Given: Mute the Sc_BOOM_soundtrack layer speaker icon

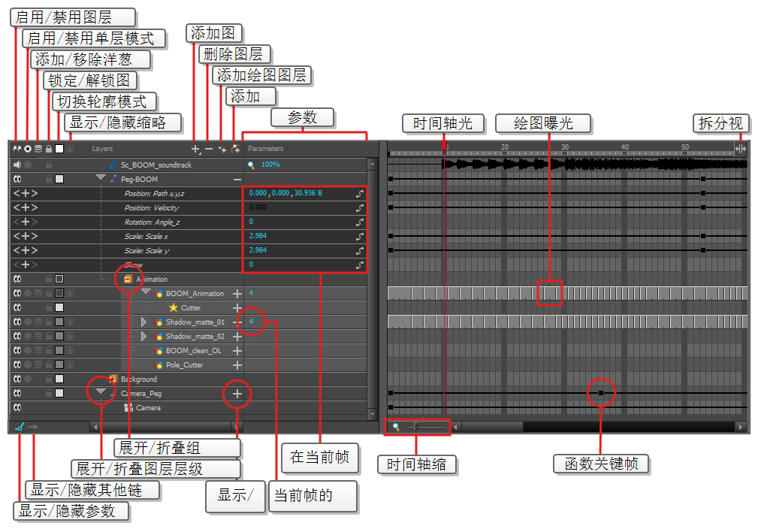Looking at the screenshot, I should point(17,165).
